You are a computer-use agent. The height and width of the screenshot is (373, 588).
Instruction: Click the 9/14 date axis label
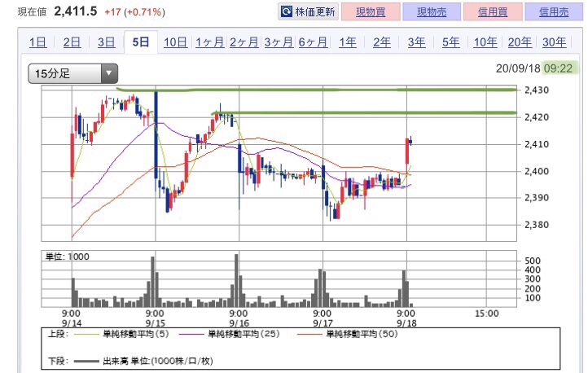[x=72, y=323]
